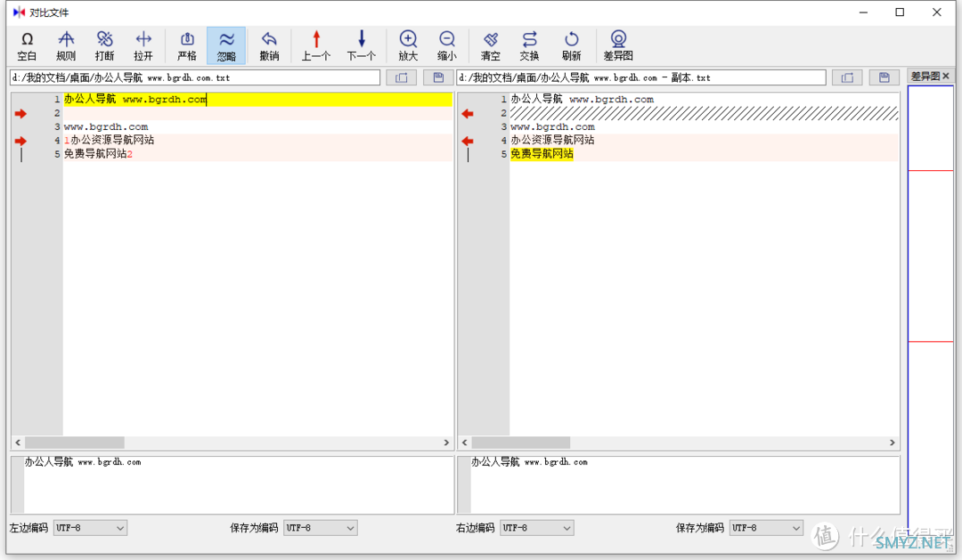962x560 pixels.
Task: Click the 放大 zoom in icon
Action: click(408, 46)
